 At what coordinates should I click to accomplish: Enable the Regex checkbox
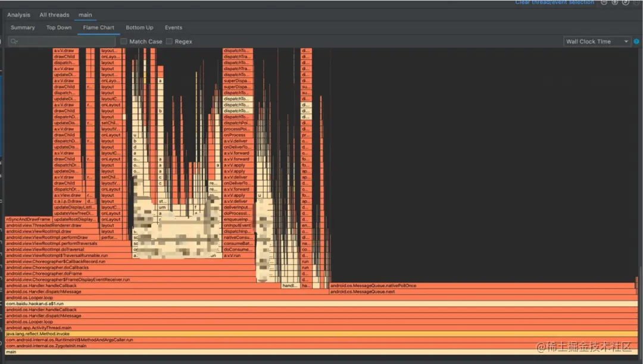point(169,42)
